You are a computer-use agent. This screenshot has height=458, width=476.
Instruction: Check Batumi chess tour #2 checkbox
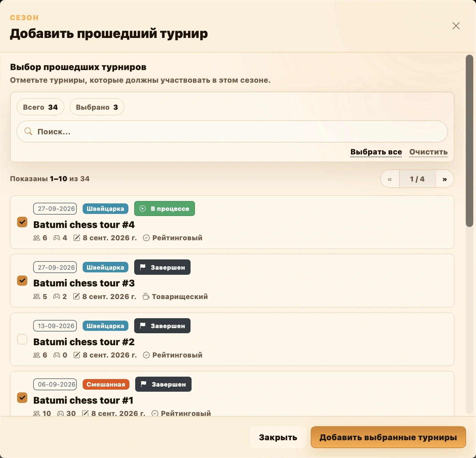[22, 339]
